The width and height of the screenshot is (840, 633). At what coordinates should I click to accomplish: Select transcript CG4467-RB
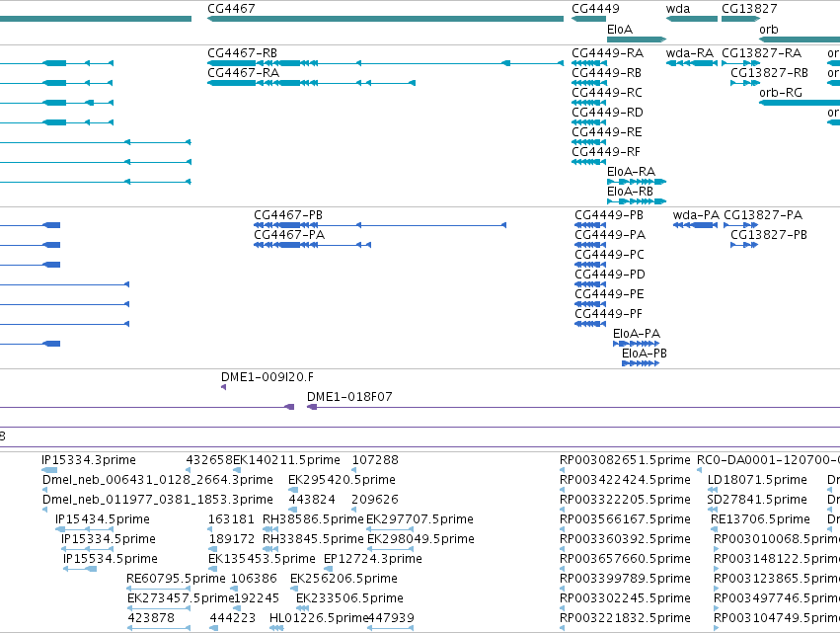[385, 63]
